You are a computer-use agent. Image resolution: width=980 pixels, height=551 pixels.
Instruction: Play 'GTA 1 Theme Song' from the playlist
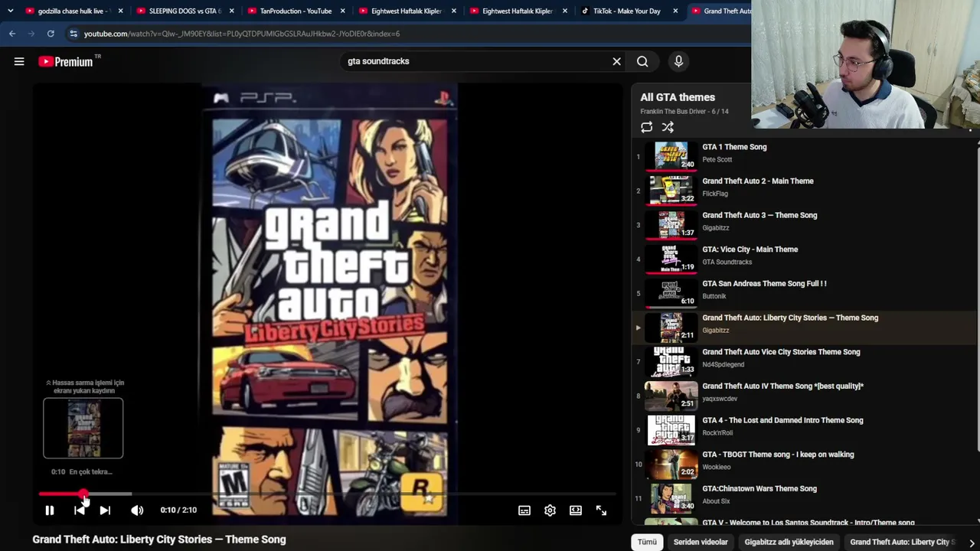pyautogui.click(x=734, y=147)
